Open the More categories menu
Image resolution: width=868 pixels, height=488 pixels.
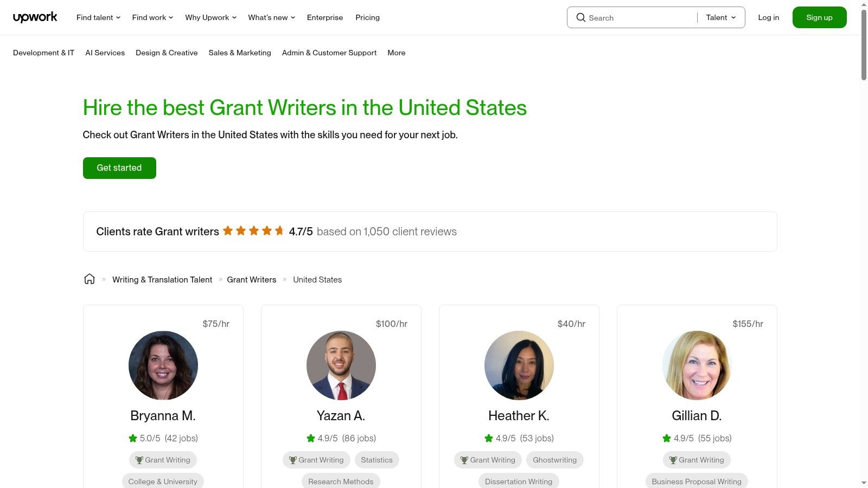(x=397, y=53)
